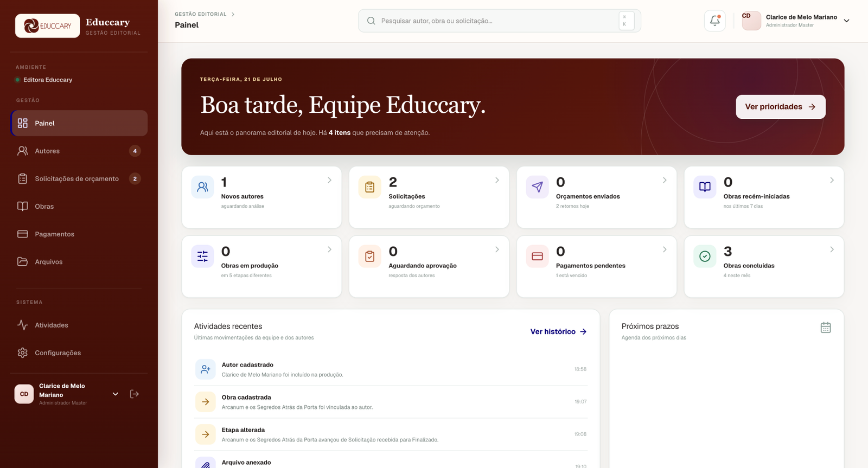Click Ver prioridades button
Screen dimensions: 868x468
point(781,107)
